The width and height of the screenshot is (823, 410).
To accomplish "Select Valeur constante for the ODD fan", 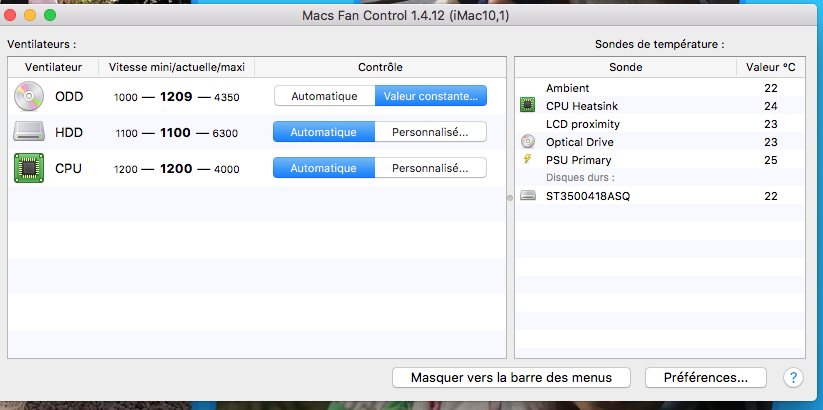I will (x=430, y=96).
